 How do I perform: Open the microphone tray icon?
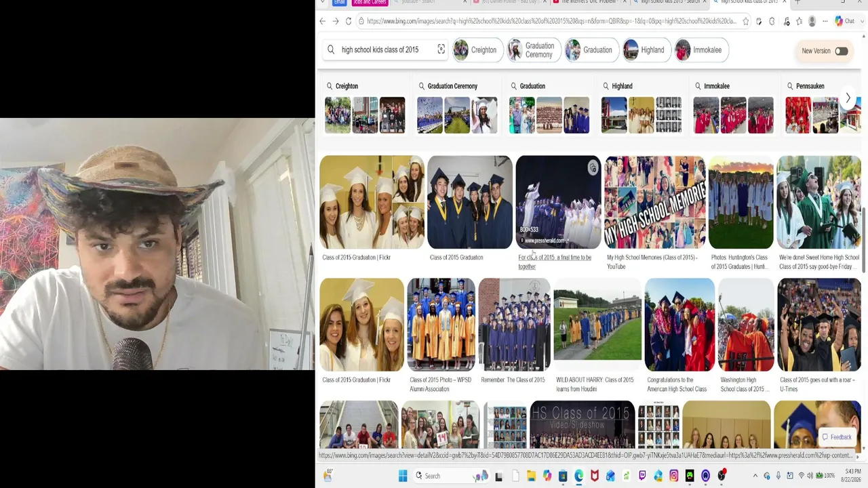[x=778, y=476]
